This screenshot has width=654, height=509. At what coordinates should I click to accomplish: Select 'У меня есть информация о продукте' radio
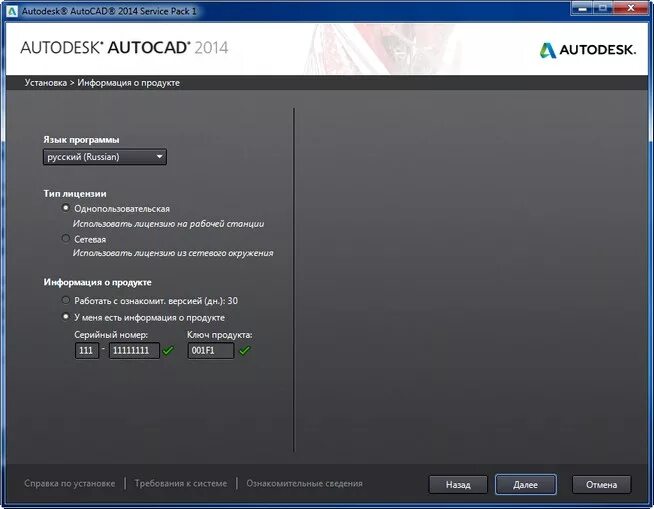[65, 317]
